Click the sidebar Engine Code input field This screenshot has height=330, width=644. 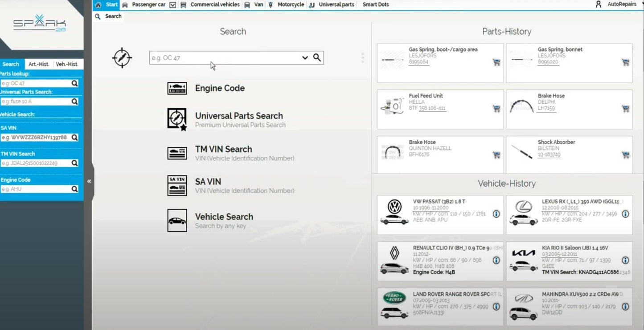tap(36, 189)
